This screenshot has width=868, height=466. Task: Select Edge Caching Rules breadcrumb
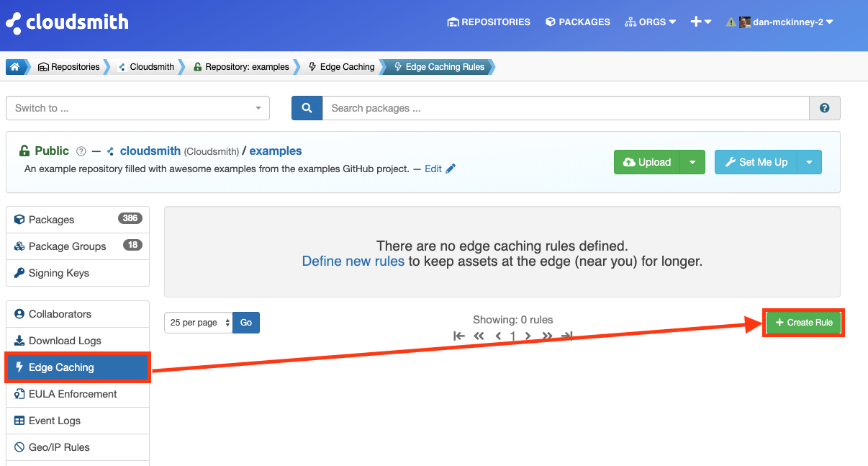point(439,67)
